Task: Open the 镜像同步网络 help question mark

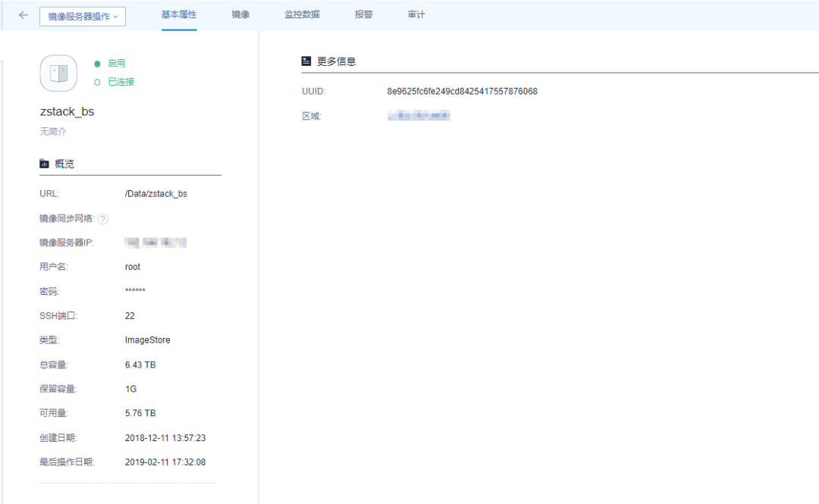Action: pyautogui.click(x=103, y=219)
